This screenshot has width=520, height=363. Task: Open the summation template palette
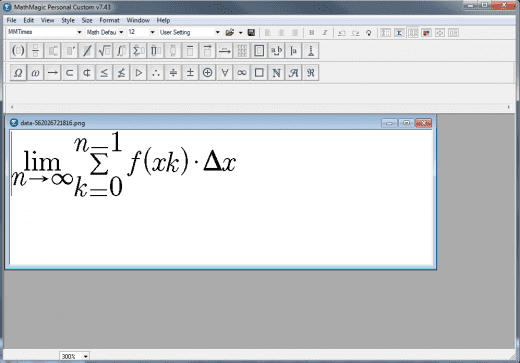139,51
